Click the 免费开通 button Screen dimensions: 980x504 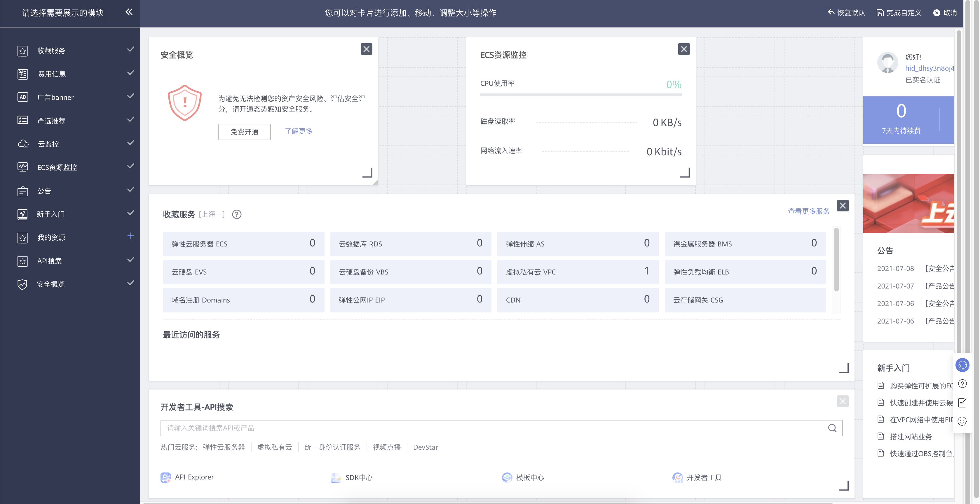click(x=244, y=132)
